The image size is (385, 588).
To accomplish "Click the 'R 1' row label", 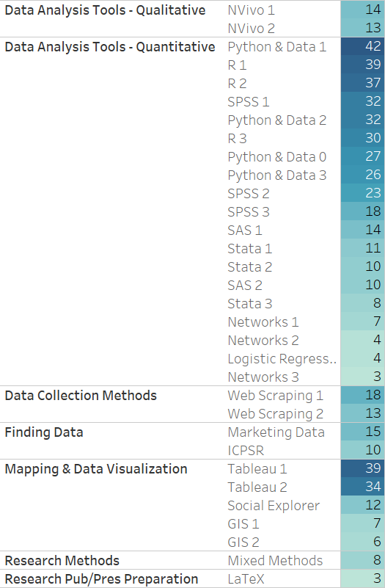I will coord(237,65).
